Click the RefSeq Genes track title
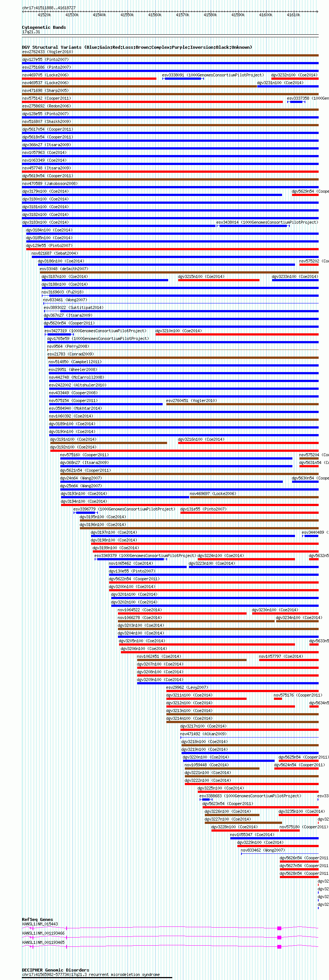This screenshot has width=329, height=980. coord(37,919)
